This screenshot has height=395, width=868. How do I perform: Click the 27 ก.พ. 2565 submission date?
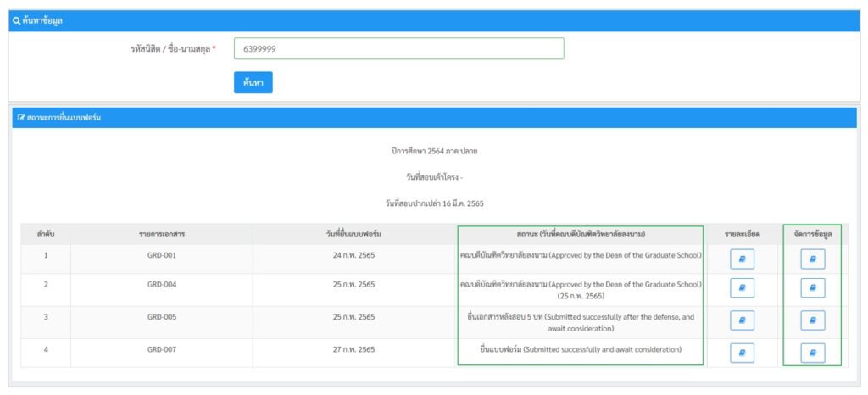point(353,349)
